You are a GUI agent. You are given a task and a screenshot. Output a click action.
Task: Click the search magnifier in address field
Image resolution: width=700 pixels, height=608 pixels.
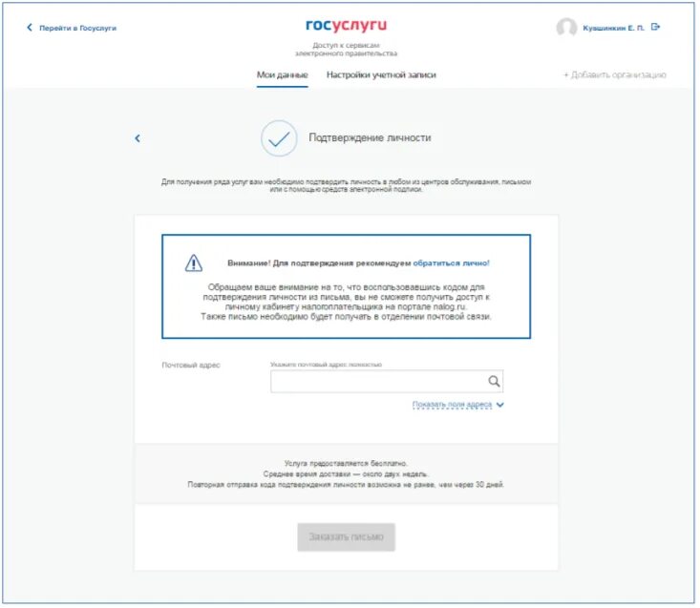(494, 382)
